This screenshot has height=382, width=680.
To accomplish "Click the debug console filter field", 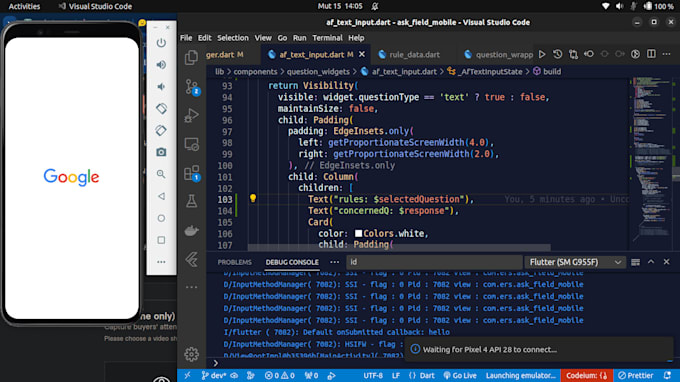I will pos(434,262).
